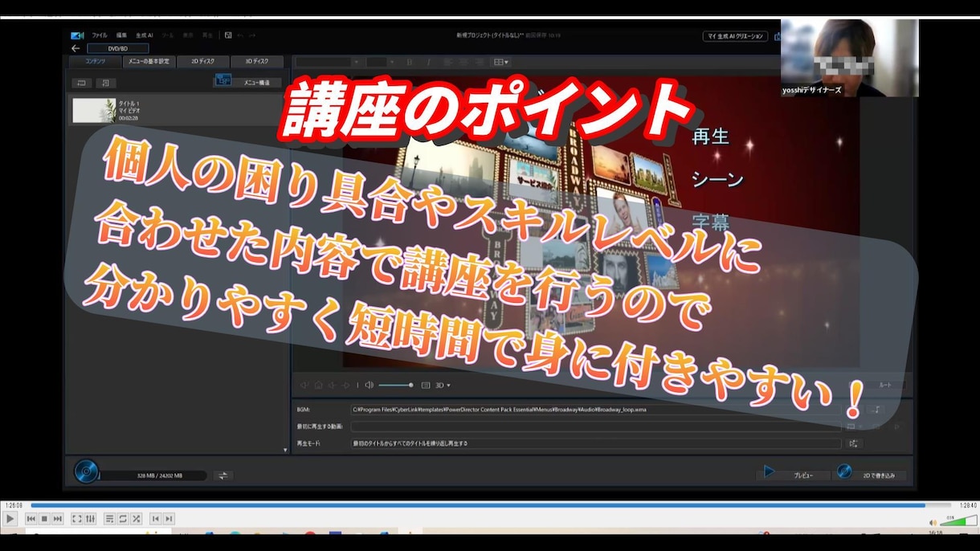Click the home icon in preview navigation

[318, 386]
